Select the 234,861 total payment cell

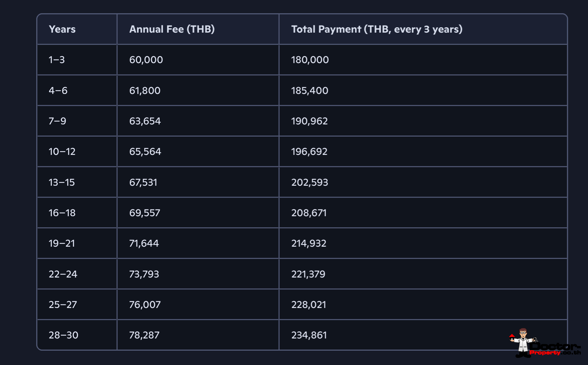[309, 335]
